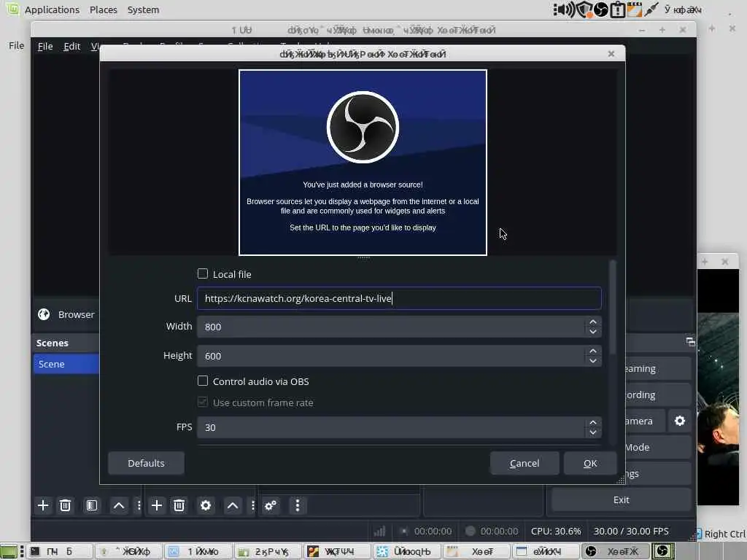Decrease Height with down arrow
747x560 pixels.
[x=592, y=361]
